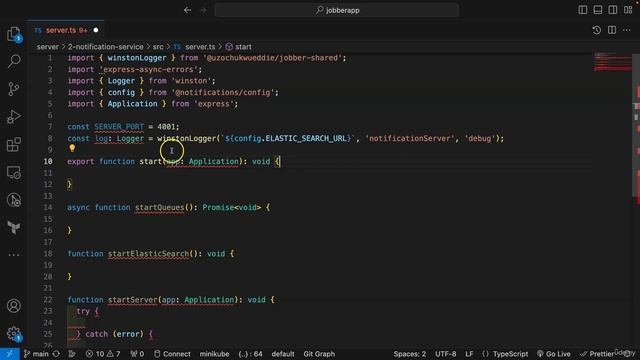The height and width of the screenshot is (360, 640).
Task: Open the Remote Explorer view
Action: pyautogui.click(x=13, y=172)
